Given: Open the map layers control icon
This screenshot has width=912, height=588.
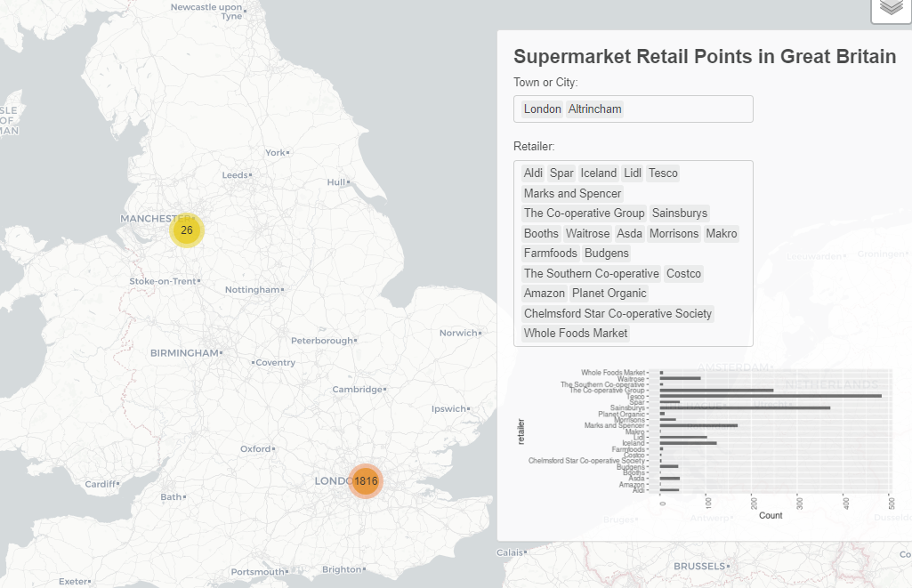Looking at the screenshot, I should pyautogui.click(x=891, y=8).
